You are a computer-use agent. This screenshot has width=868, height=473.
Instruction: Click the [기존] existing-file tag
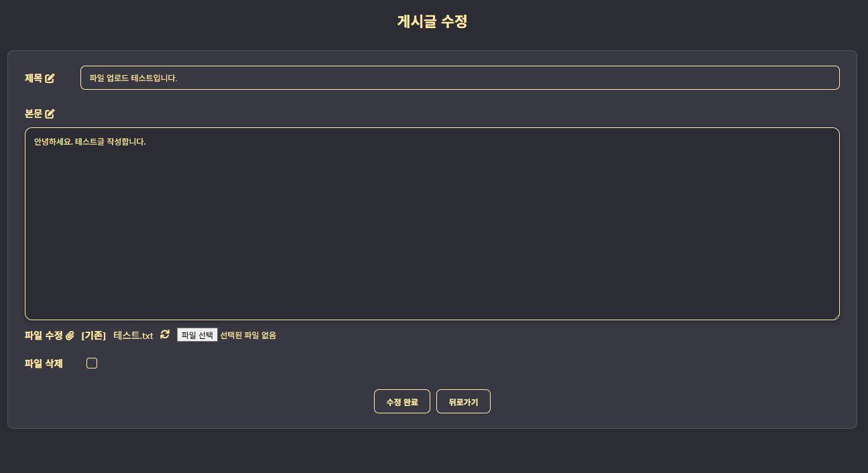click(x=94, y=336)
